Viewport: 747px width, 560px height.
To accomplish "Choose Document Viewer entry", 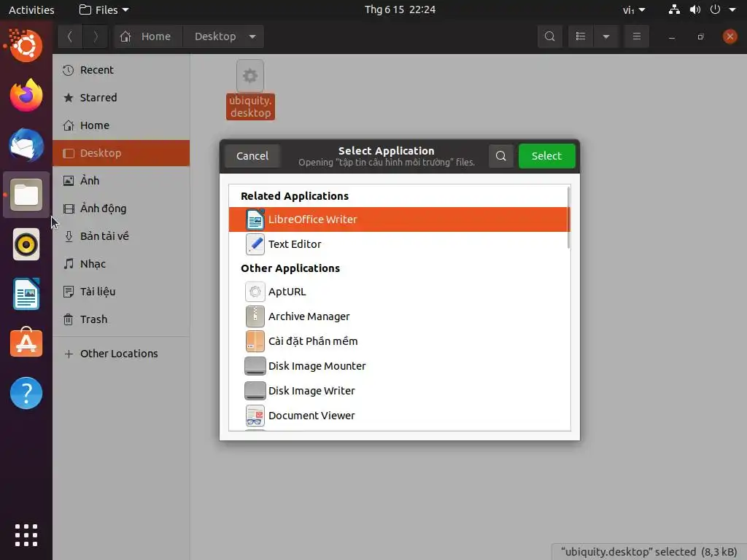I will 398,416.
